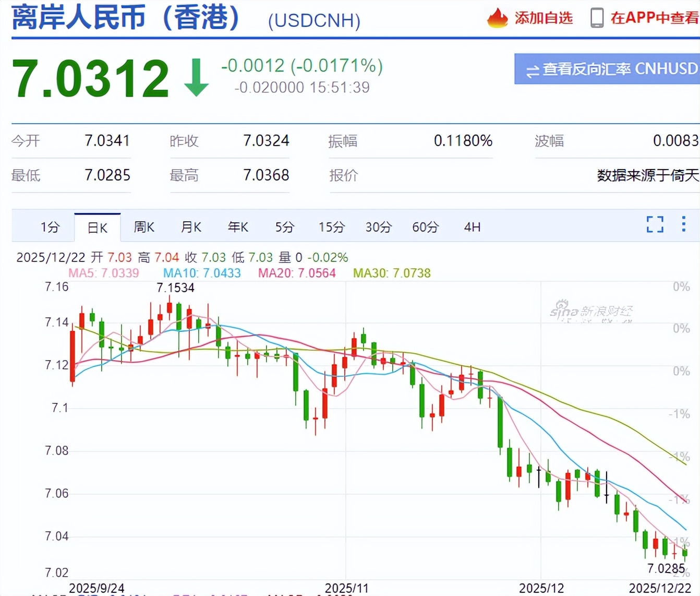Switch to the 4H chart tab

click(x=472, y=227)
